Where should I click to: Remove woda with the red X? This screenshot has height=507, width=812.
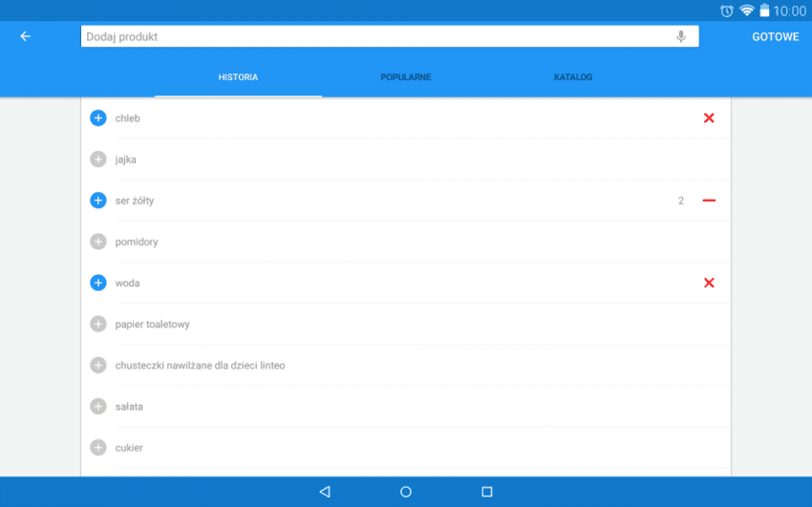(709, 283)
